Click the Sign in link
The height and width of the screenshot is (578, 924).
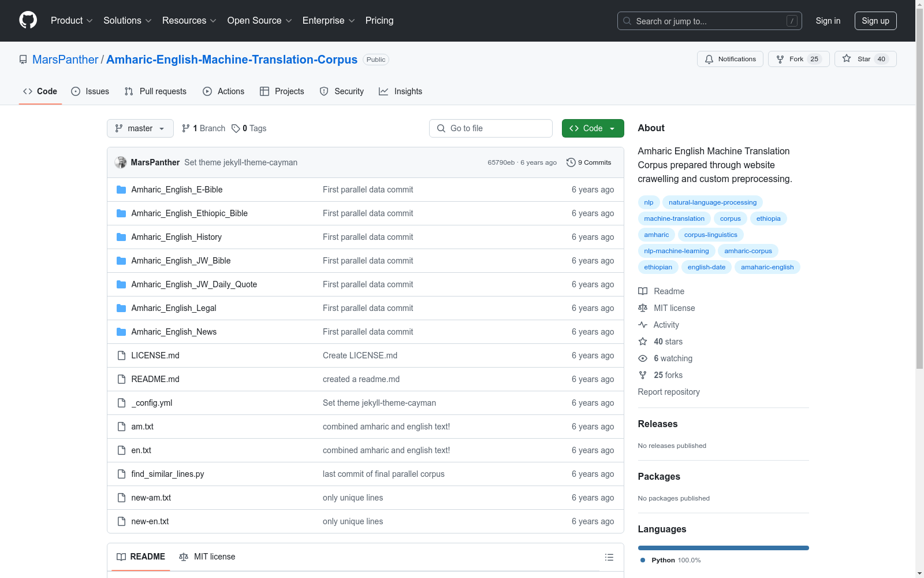click(x=828, y=21)
